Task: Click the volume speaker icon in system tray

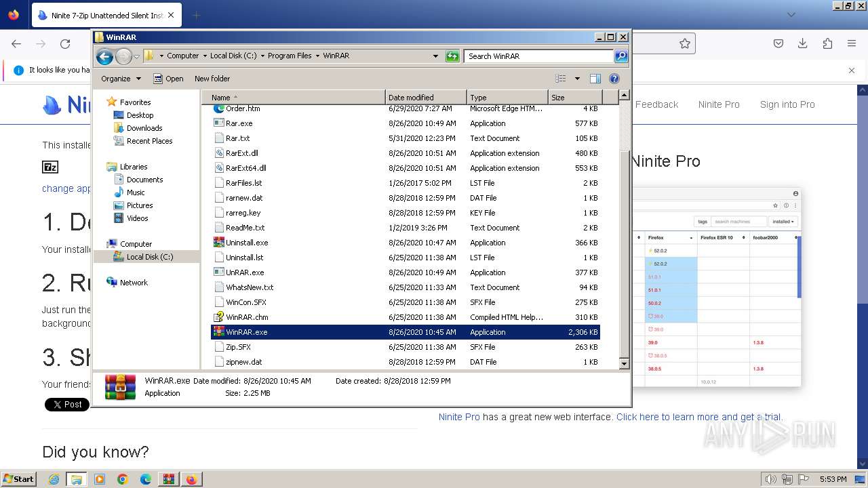Action: pos(770,479)
